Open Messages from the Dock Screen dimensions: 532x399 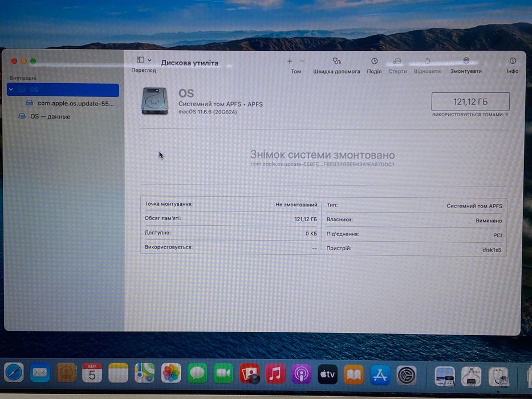click(197, 373)
